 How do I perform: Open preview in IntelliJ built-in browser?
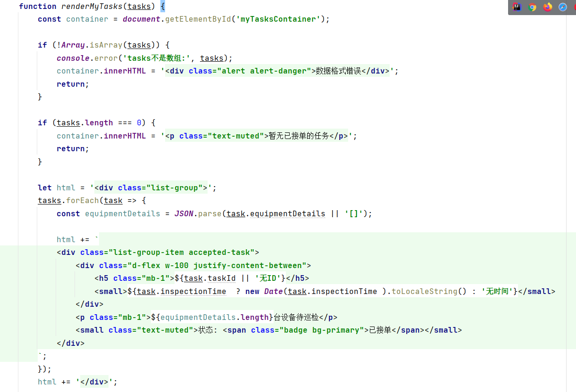(517, 7)
